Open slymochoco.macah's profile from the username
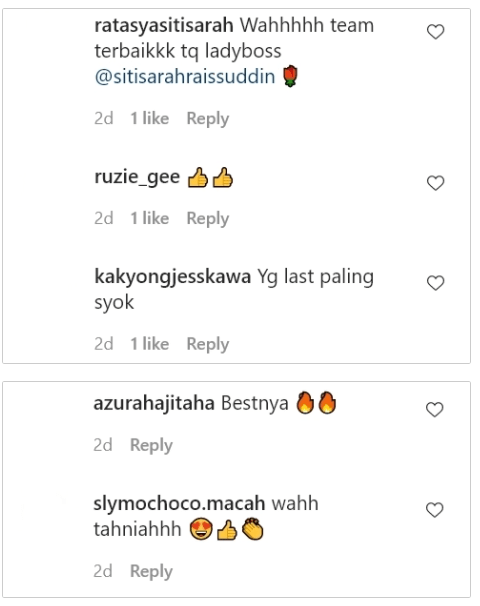 point(179,504)
